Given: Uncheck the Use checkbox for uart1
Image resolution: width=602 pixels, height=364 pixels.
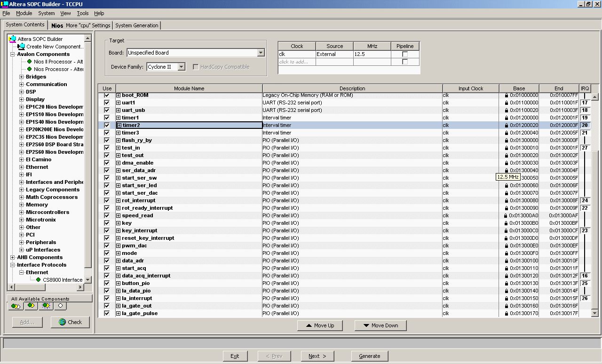Looking at the screenshot, I should [106, 103].
